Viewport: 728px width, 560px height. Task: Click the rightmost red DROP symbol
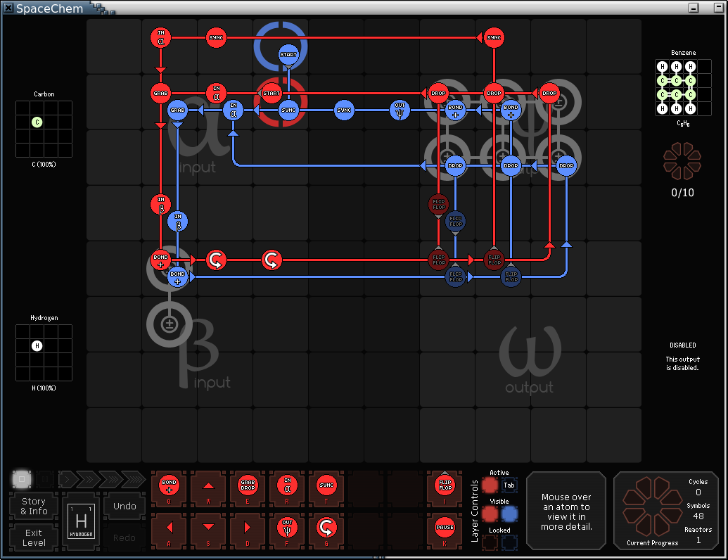pyautogui.click(x=549, y=94)
